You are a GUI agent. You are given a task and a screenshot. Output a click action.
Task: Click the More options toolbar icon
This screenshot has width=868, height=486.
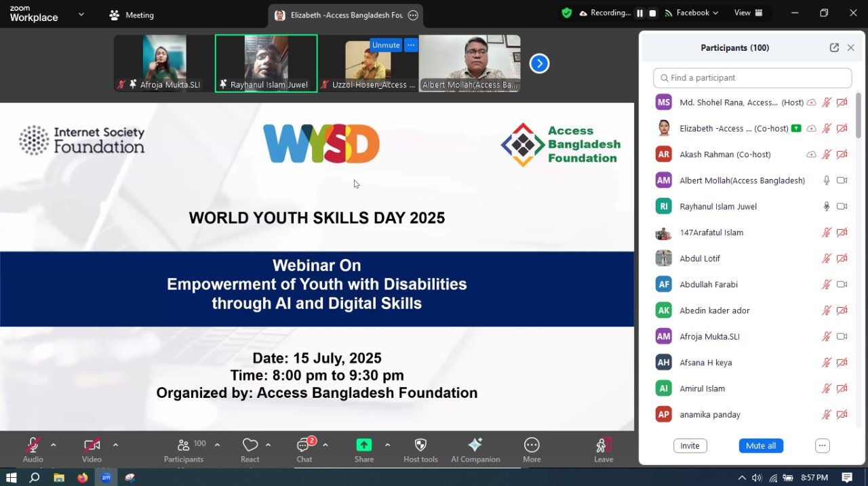(532, 445)
